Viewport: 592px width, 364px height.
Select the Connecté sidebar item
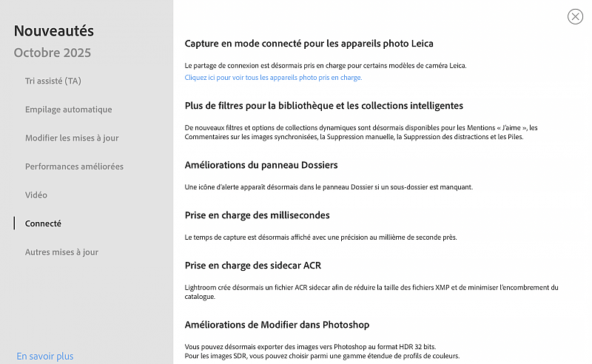coord(43,223)
